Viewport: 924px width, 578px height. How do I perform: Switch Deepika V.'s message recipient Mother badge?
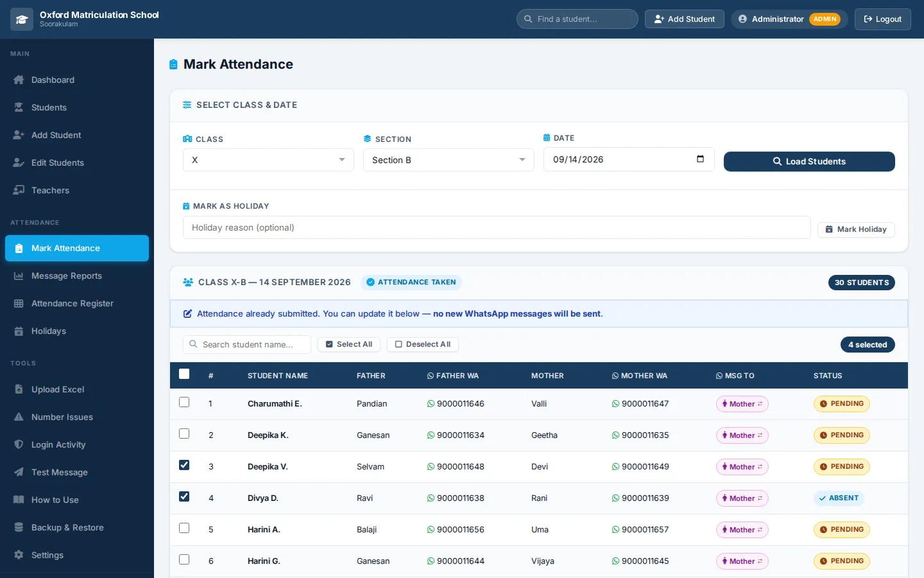tap(742, 467)
